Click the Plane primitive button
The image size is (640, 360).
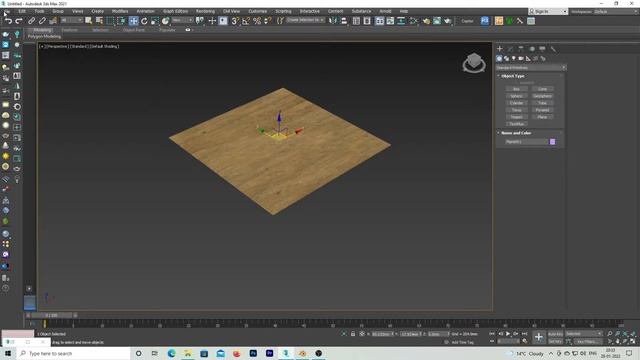pyautogui.click(x=542, y=117)
